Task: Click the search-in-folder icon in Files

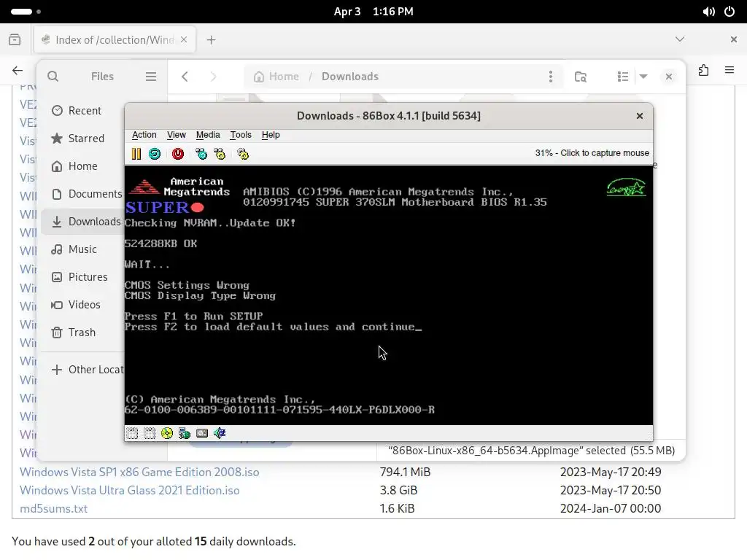Action: pos(580,77)
